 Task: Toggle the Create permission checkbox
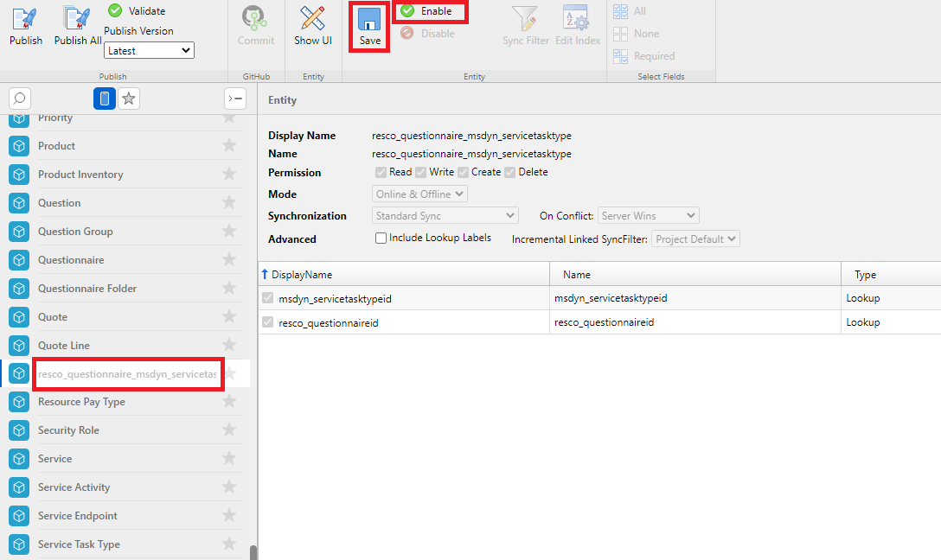pyautogui.click(x=463, y=172)
